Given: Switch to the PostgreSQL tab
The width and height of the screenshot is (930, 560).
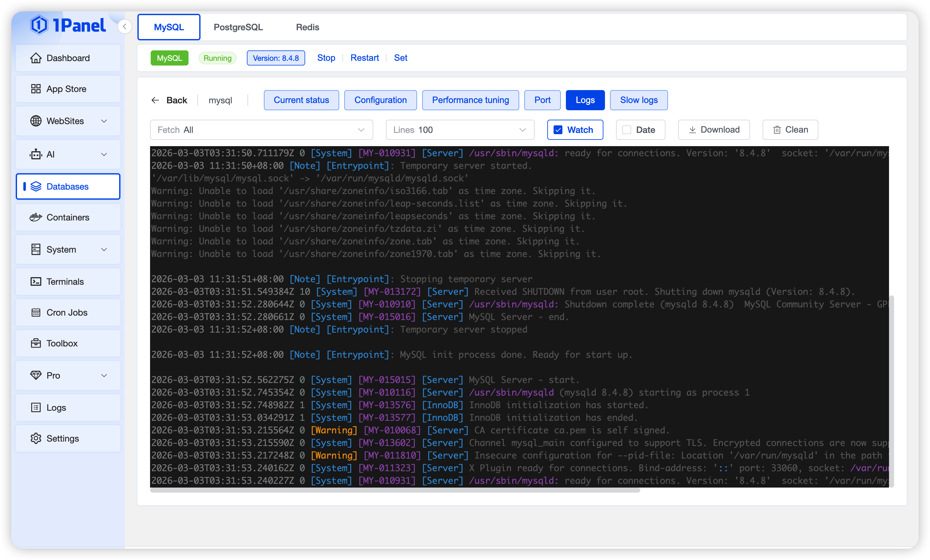Looking at the screenshot, I should click(238, 27).
